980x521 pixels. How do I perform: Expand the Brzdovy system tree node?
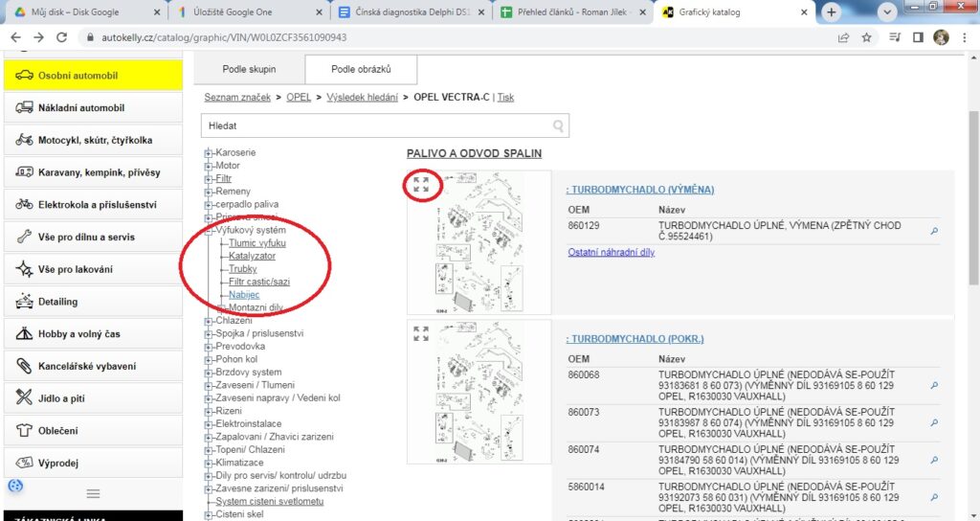(x=208, y=373)
